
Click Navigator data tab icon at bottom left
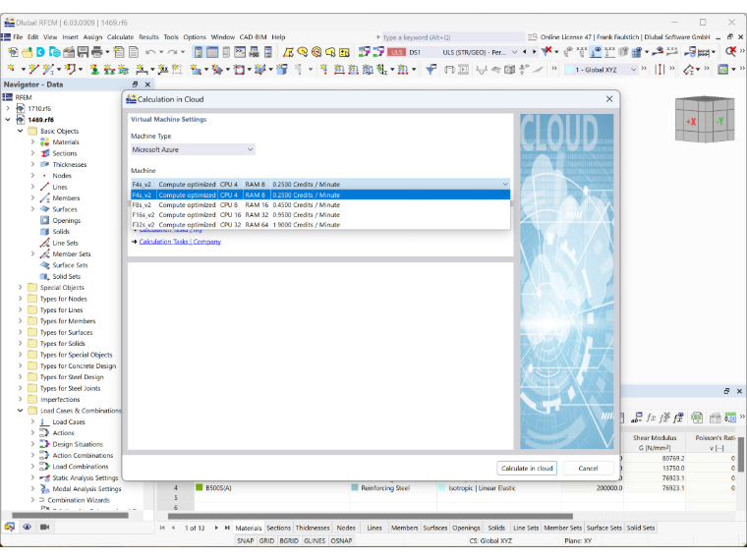coord(10,527)
